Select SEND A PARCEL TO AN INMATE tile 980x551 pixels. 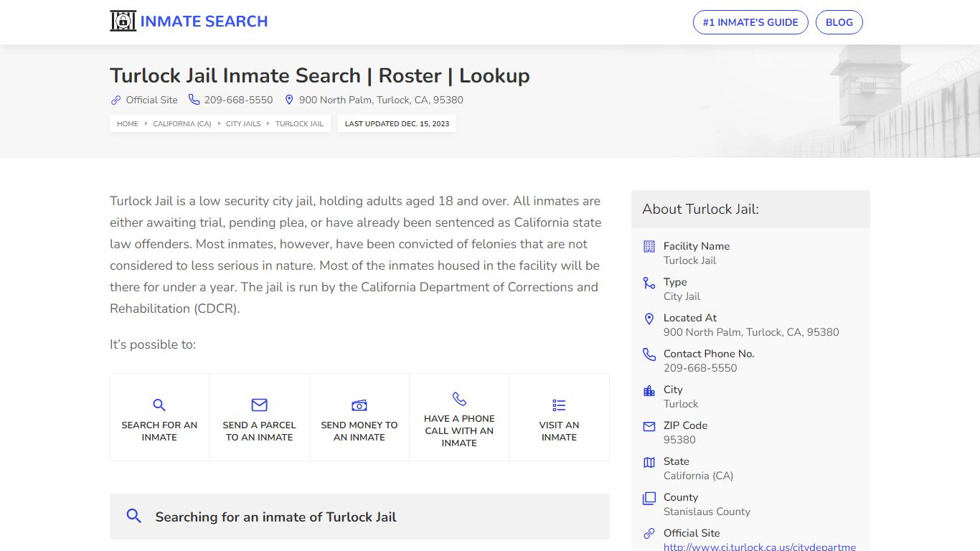click(x=259, y=417)
